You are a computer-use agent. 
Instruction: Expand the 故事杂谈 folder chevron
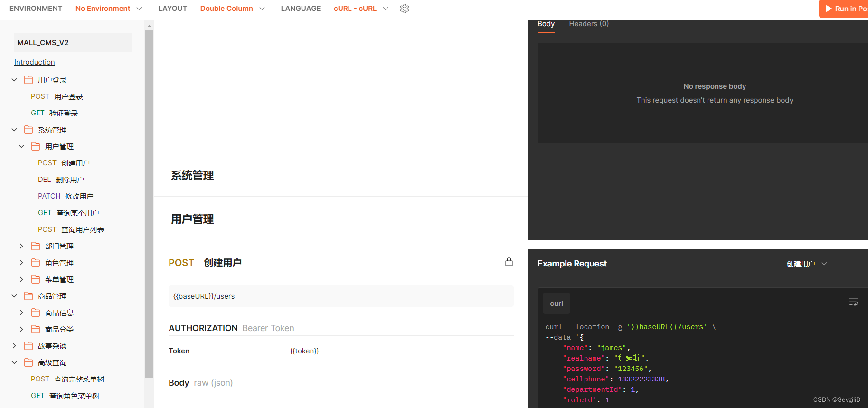tap(14, 346)
